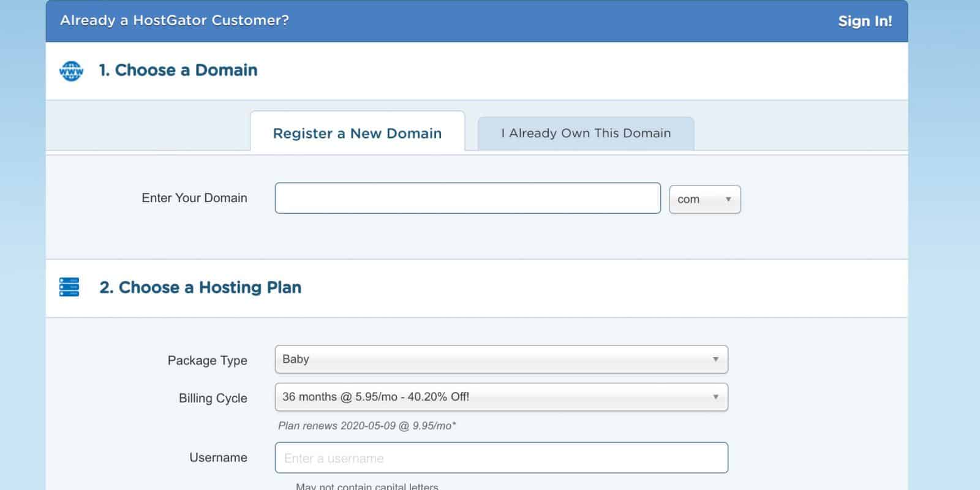This screenshot has height=490, width=980.
Task: Click the Already a HostGator Customer? text
Action: click(x=175, y=20)
